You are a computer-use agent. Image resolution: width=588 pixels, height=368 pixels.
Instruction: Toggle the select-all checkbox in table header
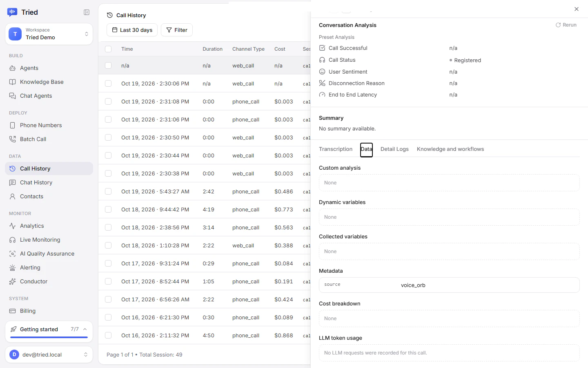click(108, 49)
